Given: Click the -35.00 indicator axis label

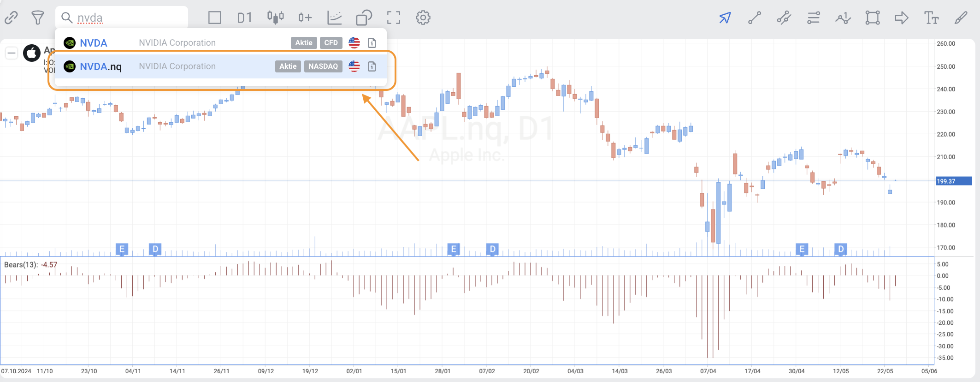Looking at the screenshot, I should point(945,358).
